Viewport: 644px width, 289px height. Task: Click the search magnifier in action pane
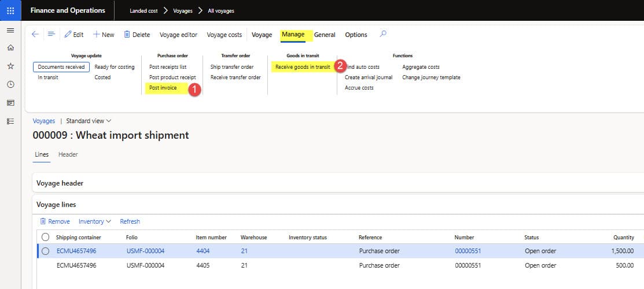click(x=383, y=34)
